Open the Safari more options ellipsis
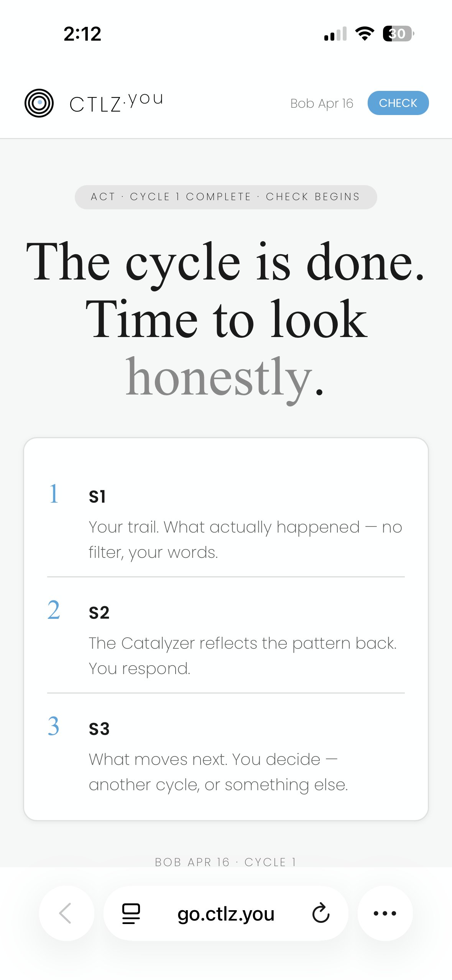This screenshot has height=980, width=452. (x=385, y=914)
